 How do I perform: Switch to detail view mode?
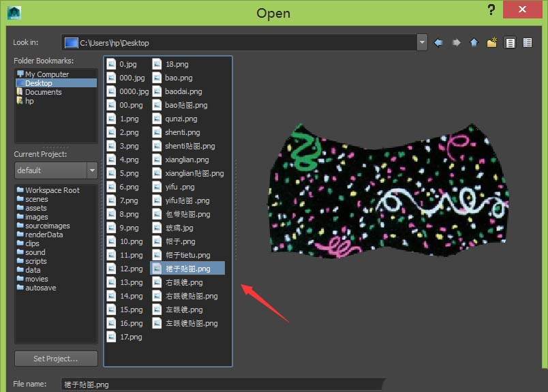click(528, 43)
